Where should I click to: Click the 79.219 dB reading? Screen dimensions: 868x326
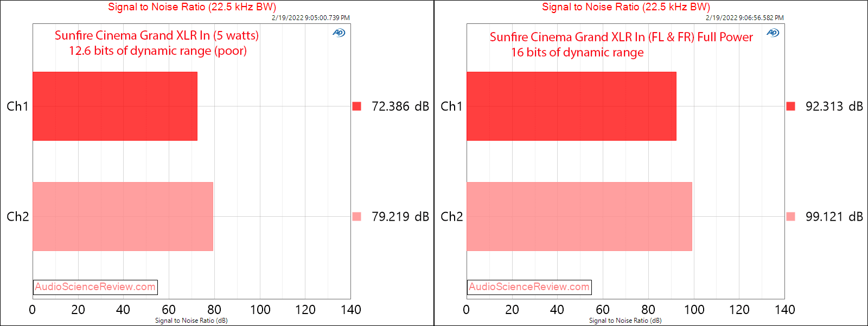(400, 216)
